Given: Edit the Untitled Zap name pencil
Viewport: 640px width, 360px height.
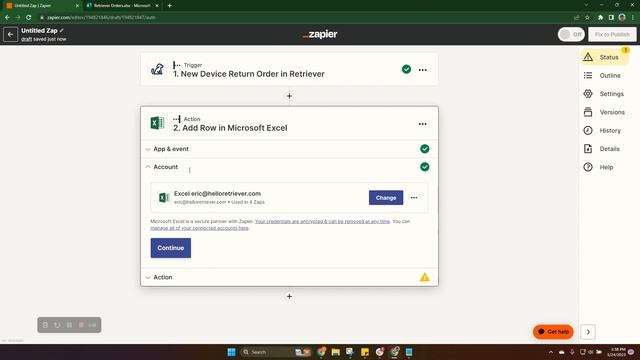Looking at the screenshot, I should [x=62, y=31].
